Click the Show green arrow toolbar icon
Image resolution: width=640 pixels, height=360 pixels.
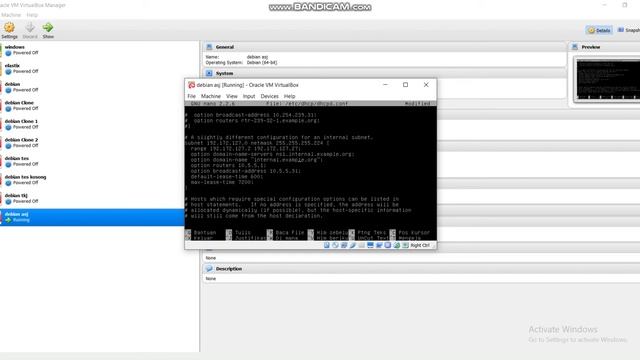coord(48,31)
